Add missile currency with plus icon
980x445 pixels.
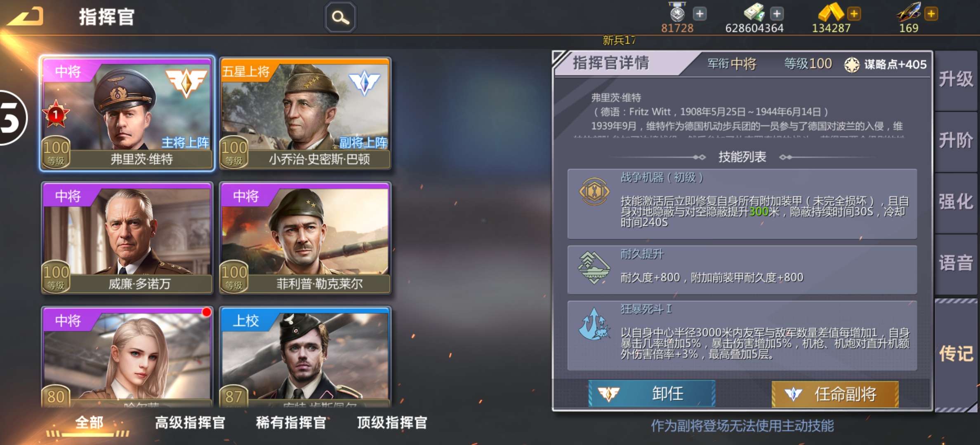(x=931, y=14)
